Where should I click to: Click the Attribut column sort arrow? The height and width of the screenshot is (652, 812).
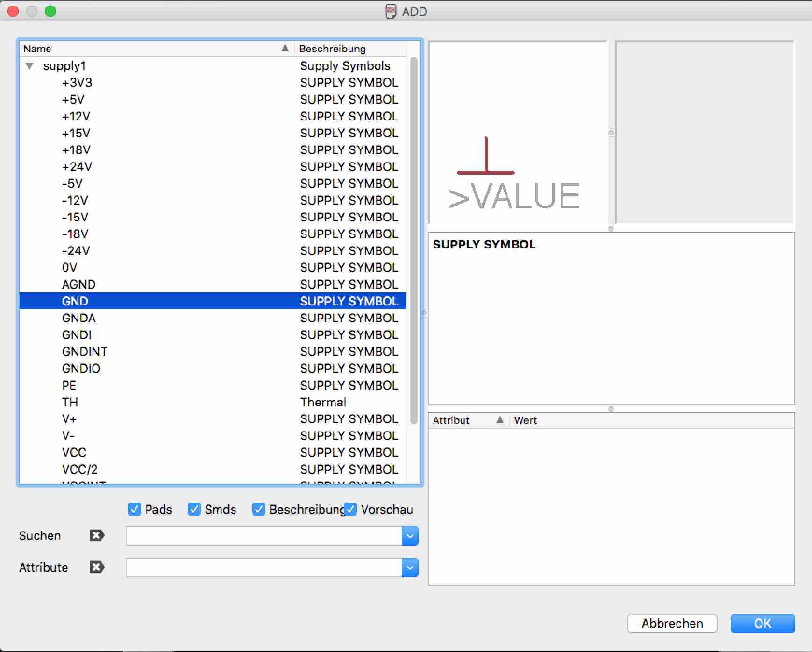[x=500, y=420]
